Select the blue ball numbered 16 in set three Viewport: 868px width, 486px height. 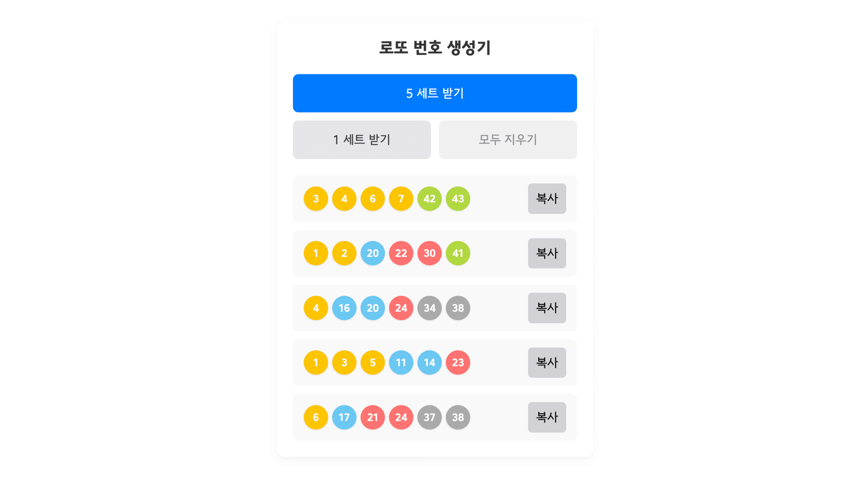pyautogui.click(x=344, y=308)
